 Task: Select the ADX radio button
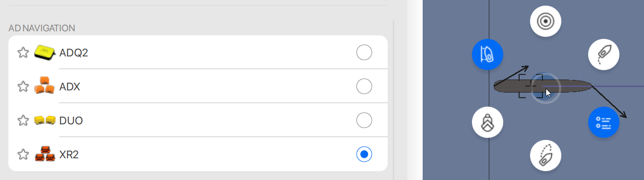pyautogui.click(x=364, y=86)
